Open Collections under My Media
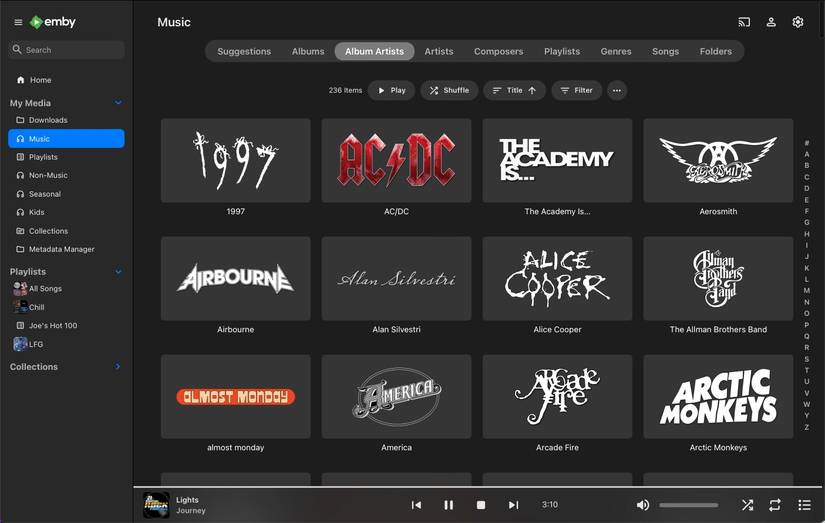Image resolution: width=825 pixels, height=523 pixels. tap(66, 230)
